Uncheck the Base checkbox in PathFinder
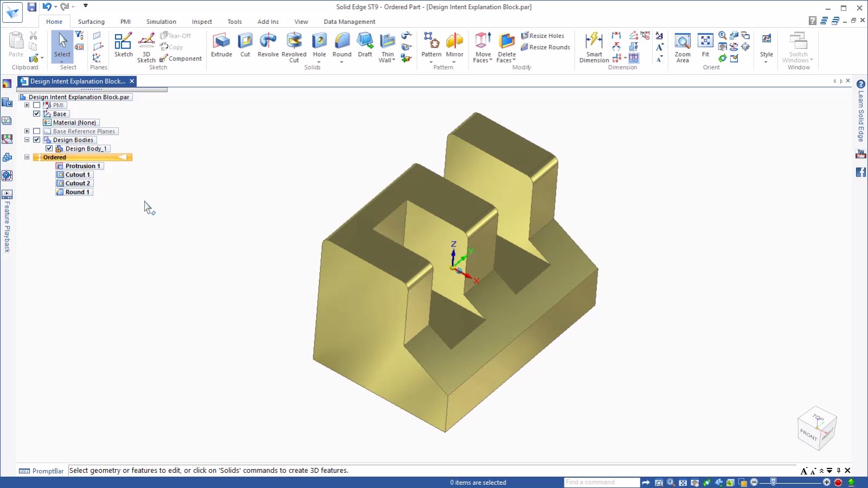The height and width of the screenshot is (488, 868). (x=36, y=114)
